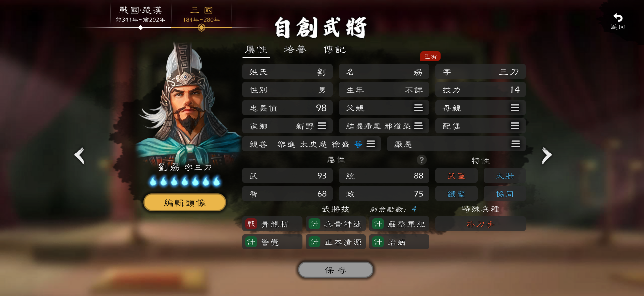Switch to the 培養 tab
This screenshot has height=296, width=644.
(x=295, y=49)
